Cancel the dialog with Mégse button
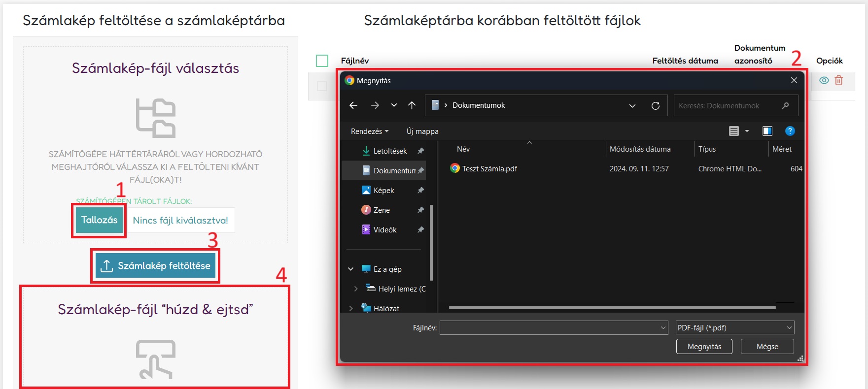 [x=767, y=347]
